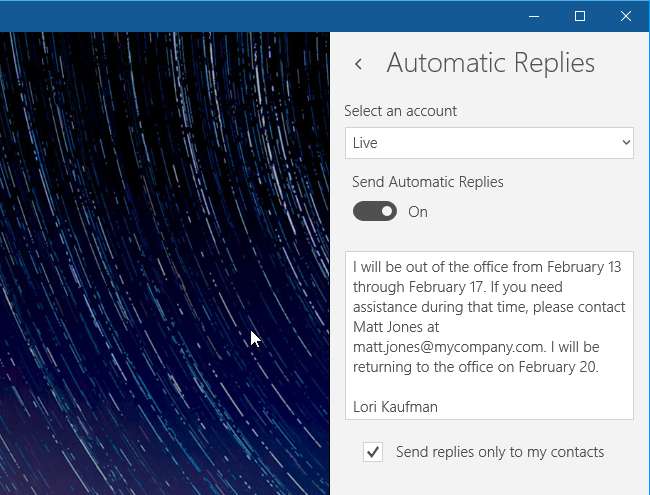Click the matt.jones@mycompany.com address in the message
The width and height of the screenshot is (650, 495).
pos(448,347)
